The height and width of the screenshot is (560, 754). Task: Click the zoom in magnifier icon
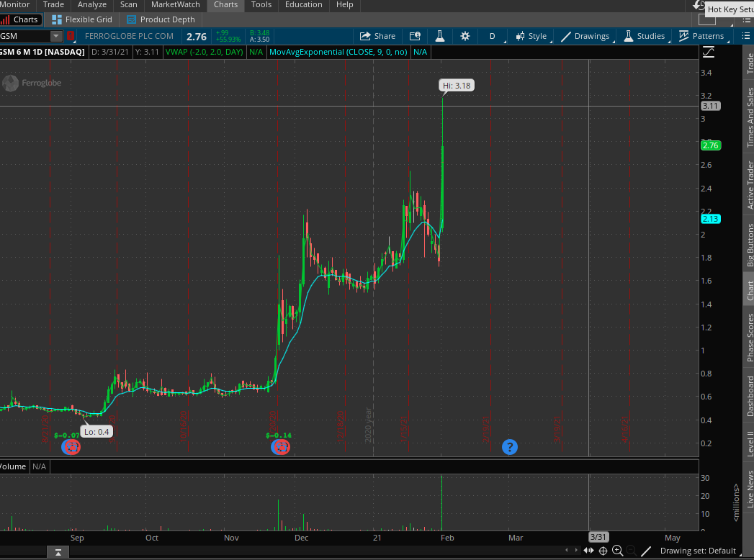[x=617, y=551]
